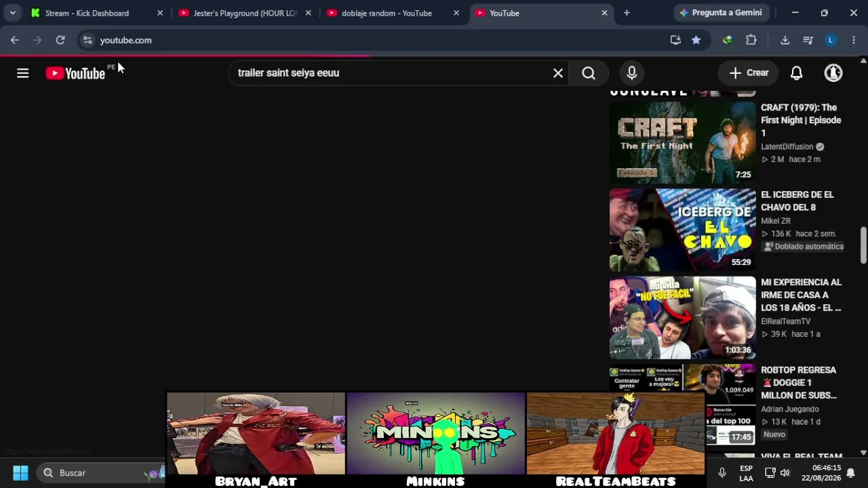Open the ESP LAA language switcher
Screen dimensions: 868x488
(746, 473)
